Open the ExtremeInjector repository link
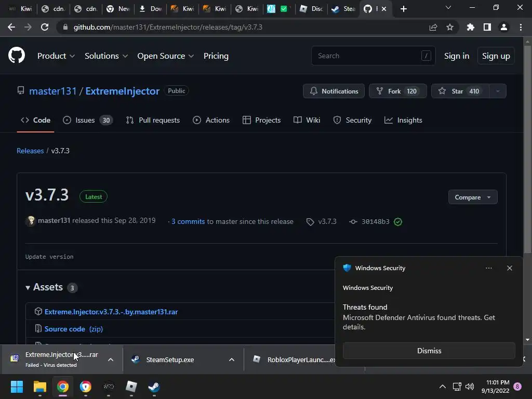This screenshot has width=532, height=399. tap(123, 91)
